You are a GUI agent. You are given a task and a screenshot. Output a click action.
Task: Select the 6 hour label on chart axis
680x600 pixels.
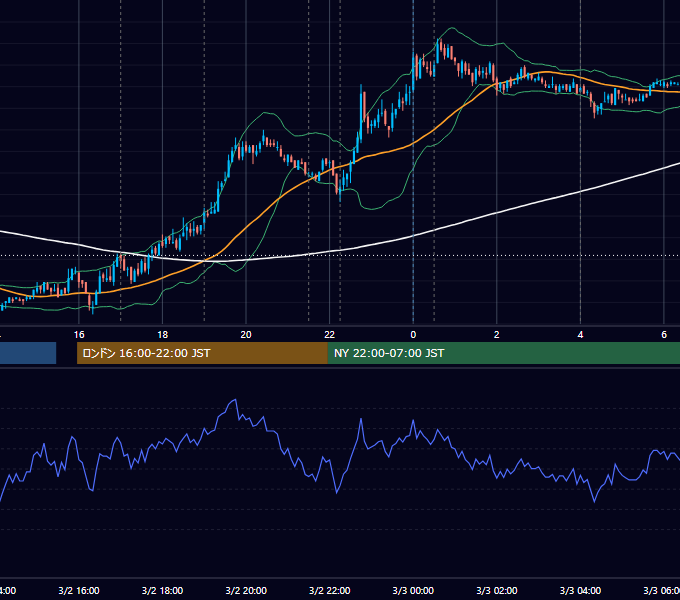point(664,335)
